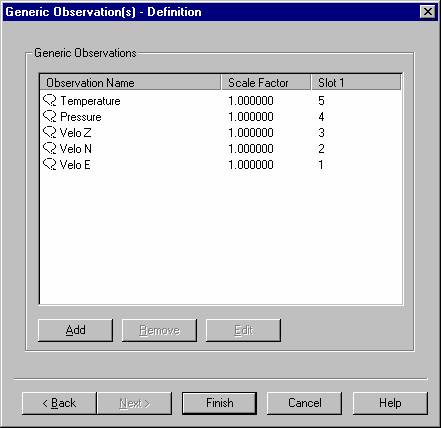Screen dimensions: 441x428
Task: Select the Velo Z entry
Action: click(75, 133)
